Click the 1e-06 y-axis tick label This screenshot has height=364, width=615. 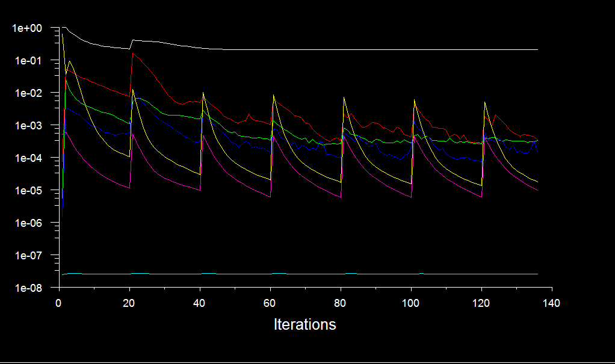tap(28, 223)
